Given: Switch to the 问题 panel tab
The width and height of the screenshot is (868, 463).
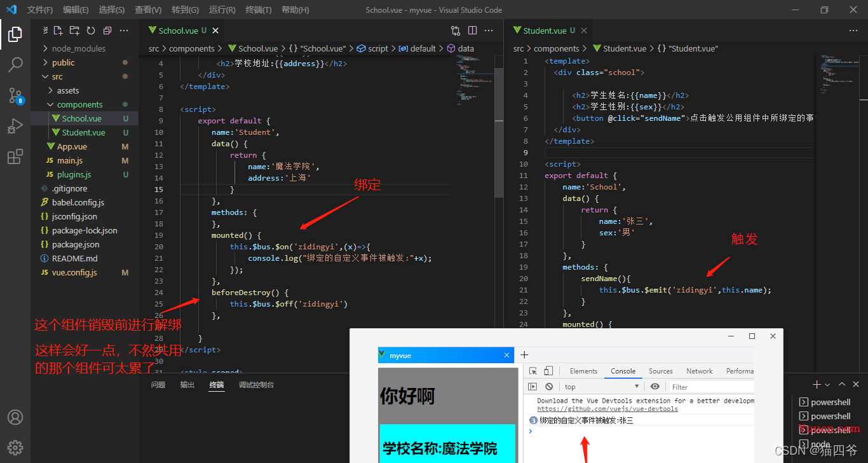Looking at the screenshot, I should coord(158,385).
